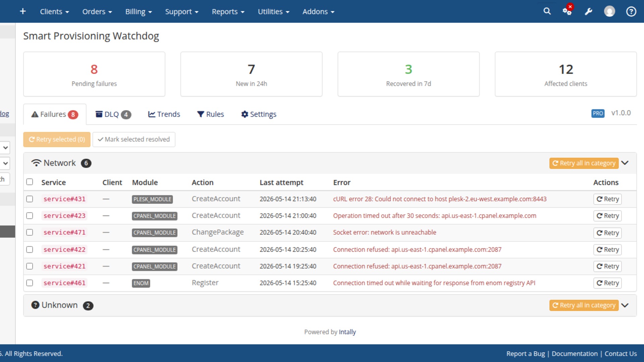Check the box for service#421
The image size is (644, 362).
click(30, 266)
